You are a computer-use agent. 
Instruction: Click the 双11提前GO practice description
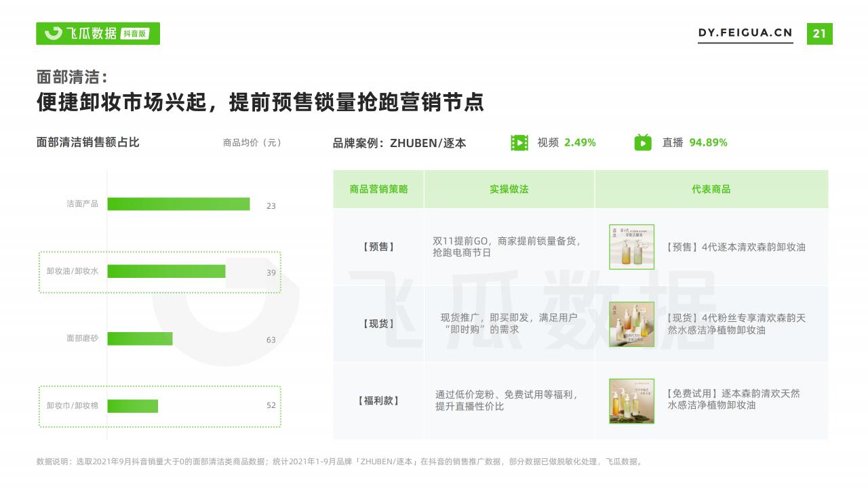507,247
